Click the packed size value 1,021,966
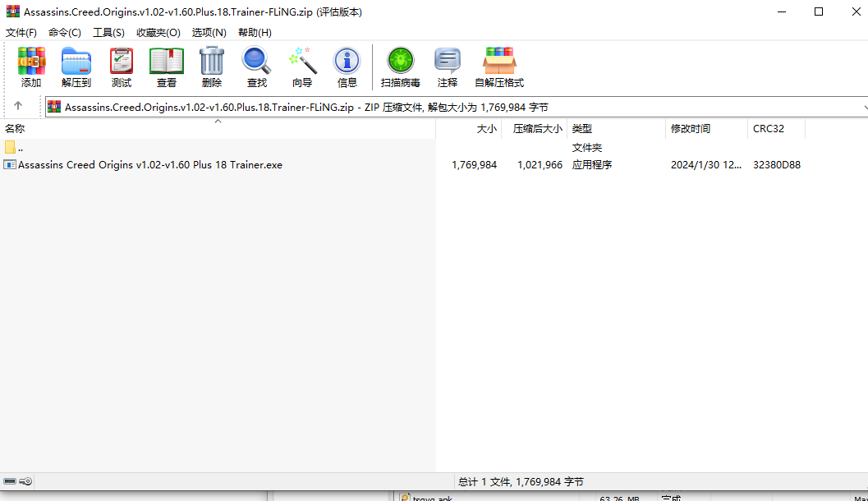 (x=540, y=164)
